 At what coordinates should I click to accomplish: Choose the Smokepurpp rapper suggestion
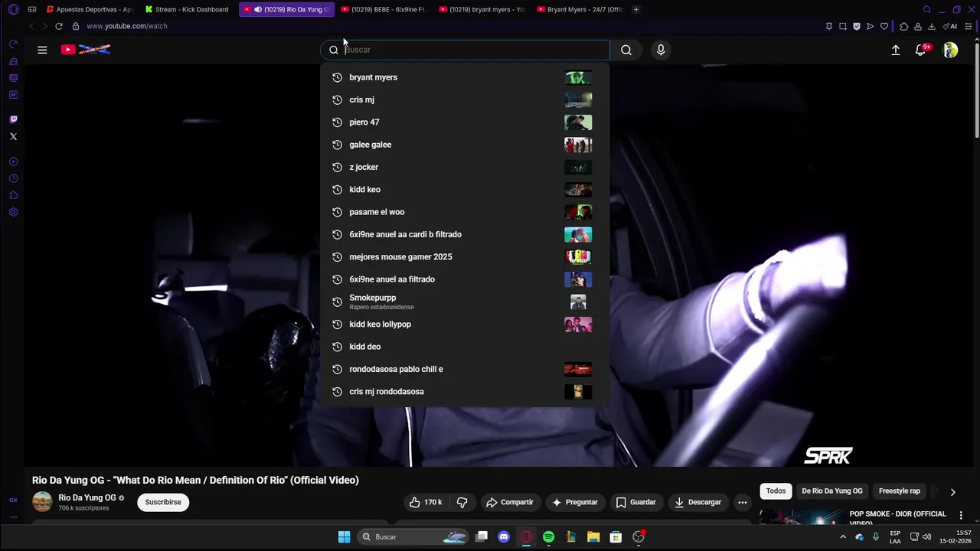tap(465, 302)
